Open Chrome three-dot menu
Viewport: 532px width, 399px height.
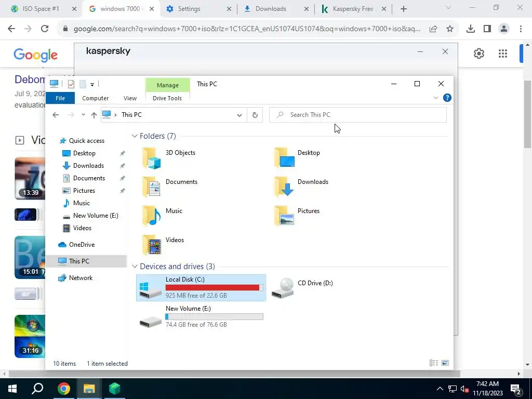[x=521, y=29]
